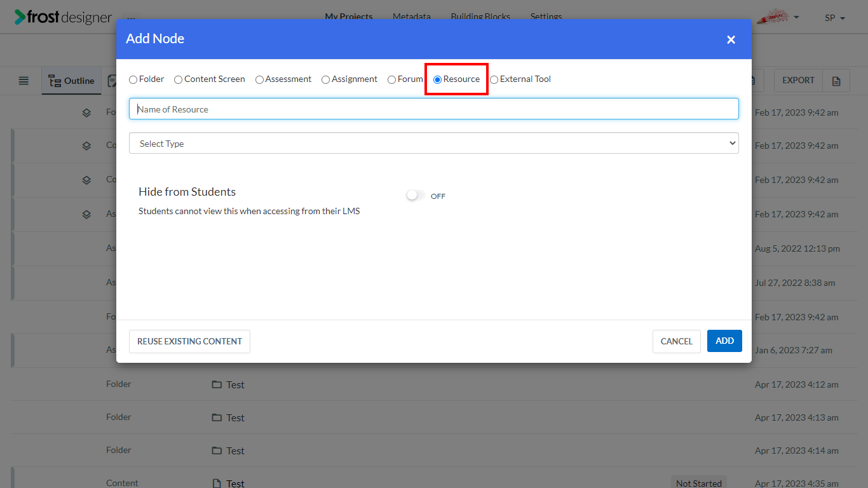Go to Building Blocks menu
The height and width of the screenshot is (488, 868).
pyautogui.click(x=480, y=17)
